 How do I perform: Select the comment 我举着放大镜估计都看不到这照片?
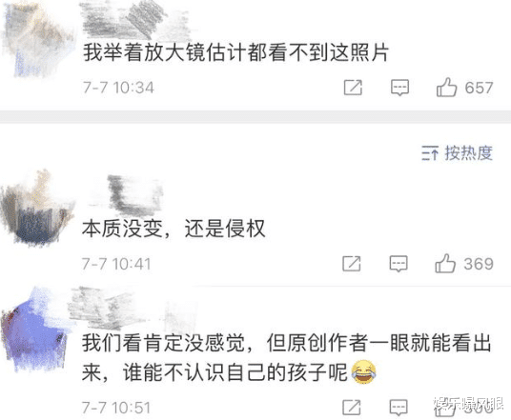click(x=235, y=52)
